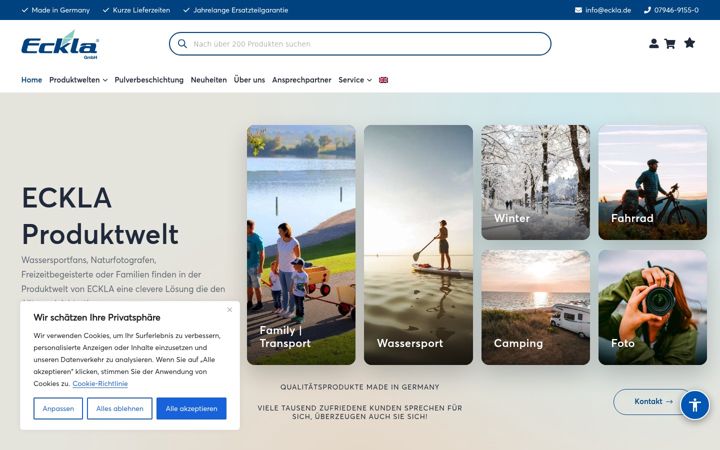Open Über uns menu item

pyautogui.click(x=249, y=79)
